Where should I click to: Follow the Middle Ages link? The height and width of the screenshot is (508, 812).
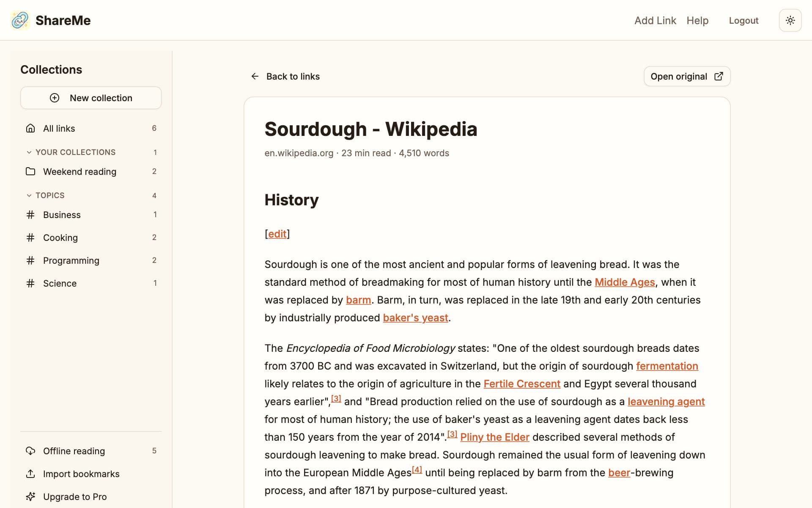pyautogui.click(x=625, y=282)
